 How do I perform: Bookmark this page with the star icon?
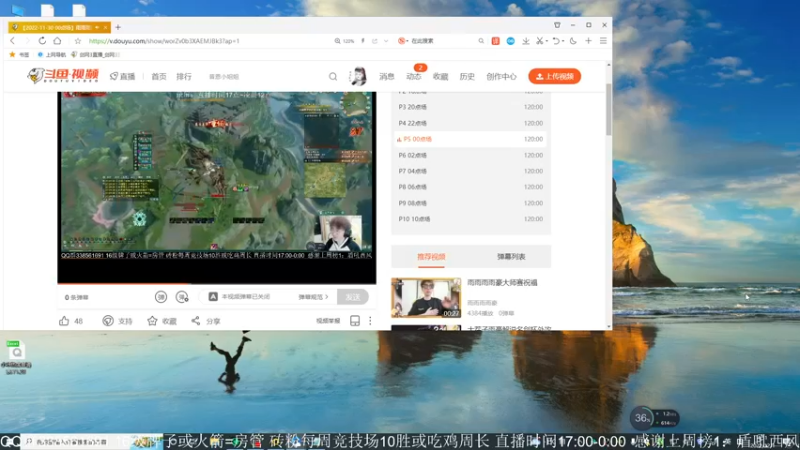(x=78, y=41)
